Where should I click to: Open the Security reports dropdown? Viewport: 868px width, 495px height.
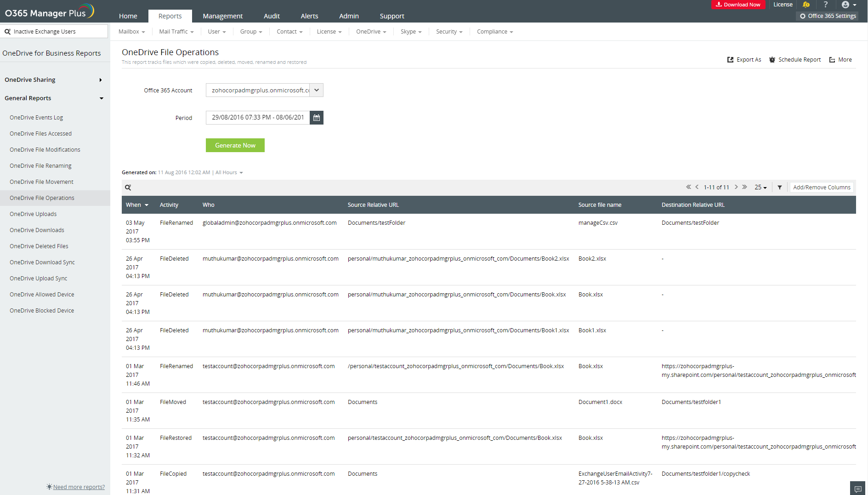pos(449,32)
